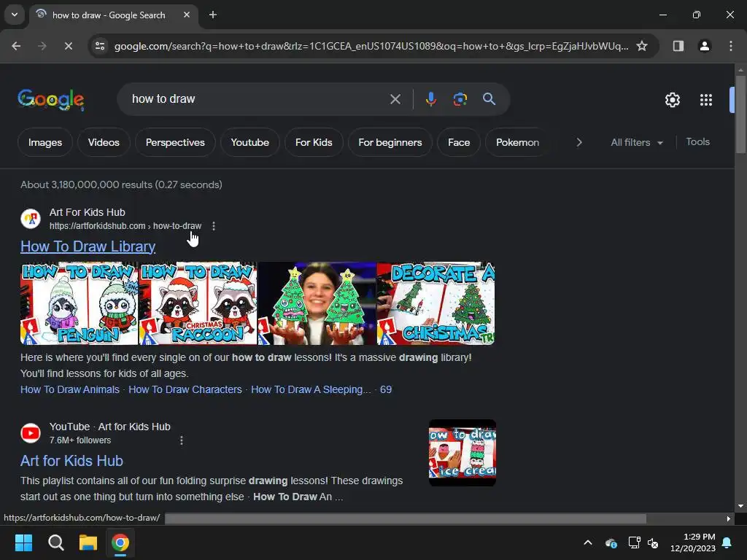Image resolution: width=747 pixels, height=560 pixels.
Task: Select the Images filter
Action: 45,142
